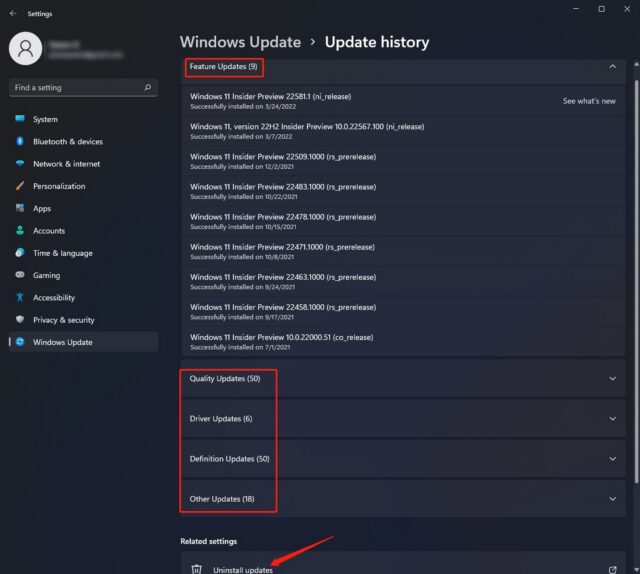
Task: Click the breadcrumb chevron separator
Action: pos(313,42)
